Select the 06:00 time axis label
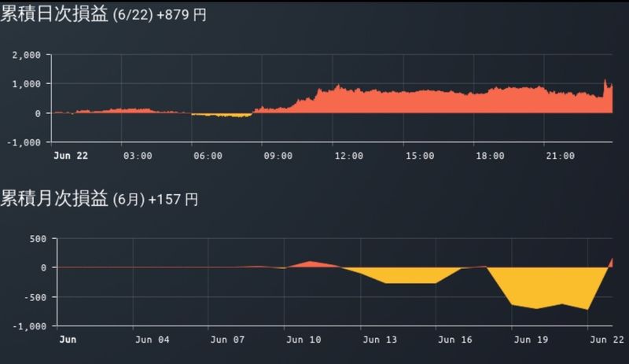 (x=208, y=156)
